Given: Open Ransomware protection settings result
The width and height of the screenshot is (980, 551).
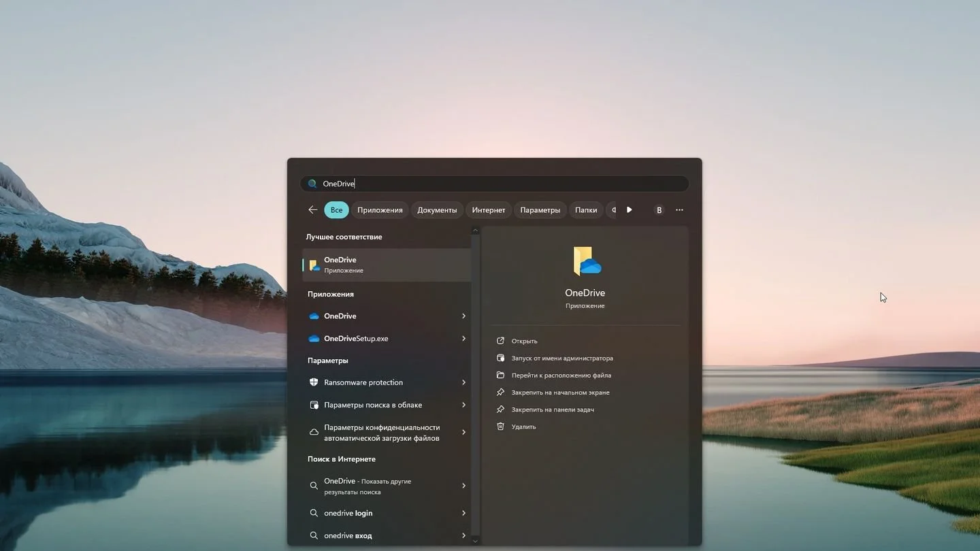Looking at the screenshot, I should (x=387, y=382).
